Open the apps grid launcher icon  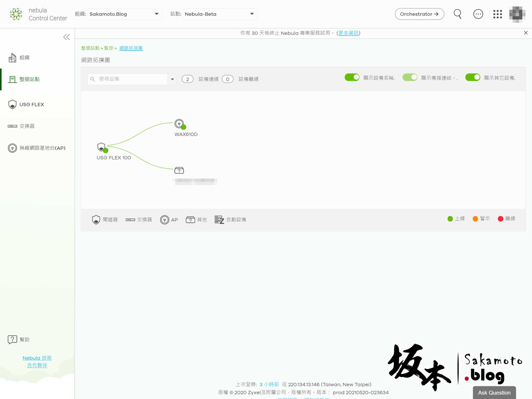[497, 14]
